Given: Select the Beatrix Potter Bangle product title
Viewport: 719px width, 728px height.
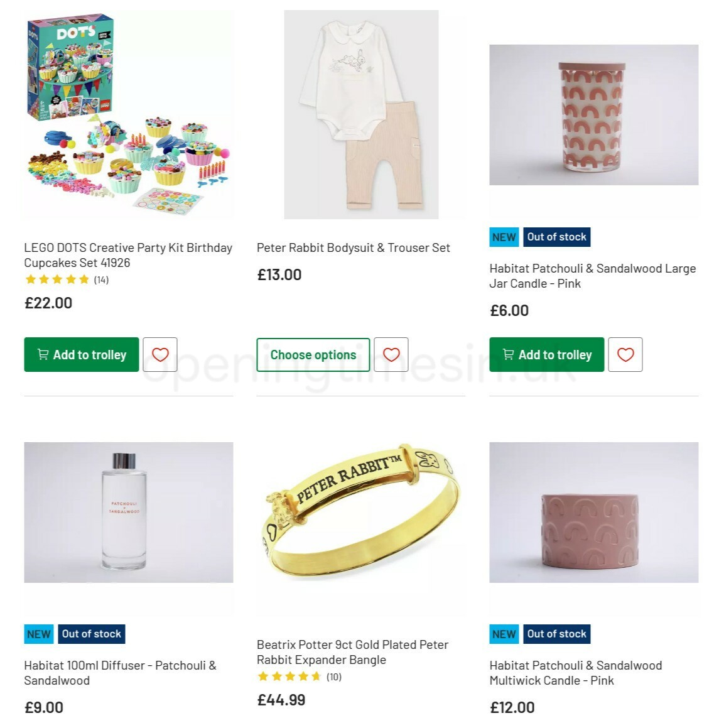Looking at the screenshot, I should [x=353, y=652].
